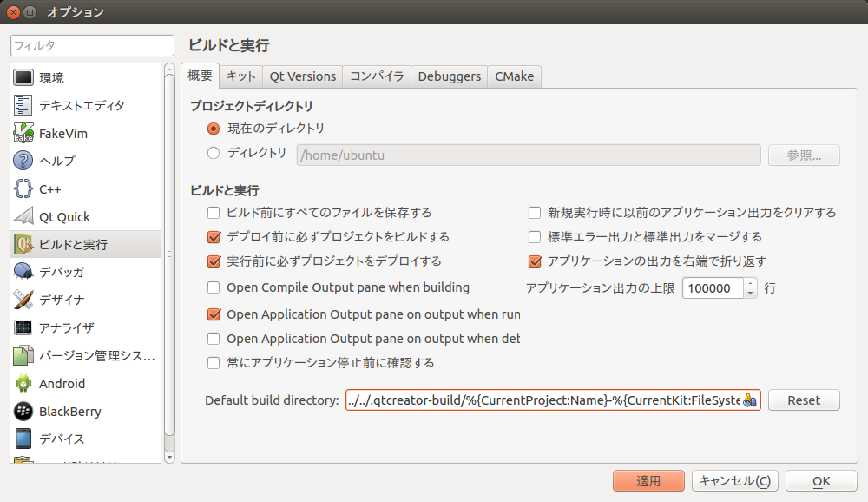Open the CMake tab

(x=514, y=76)
